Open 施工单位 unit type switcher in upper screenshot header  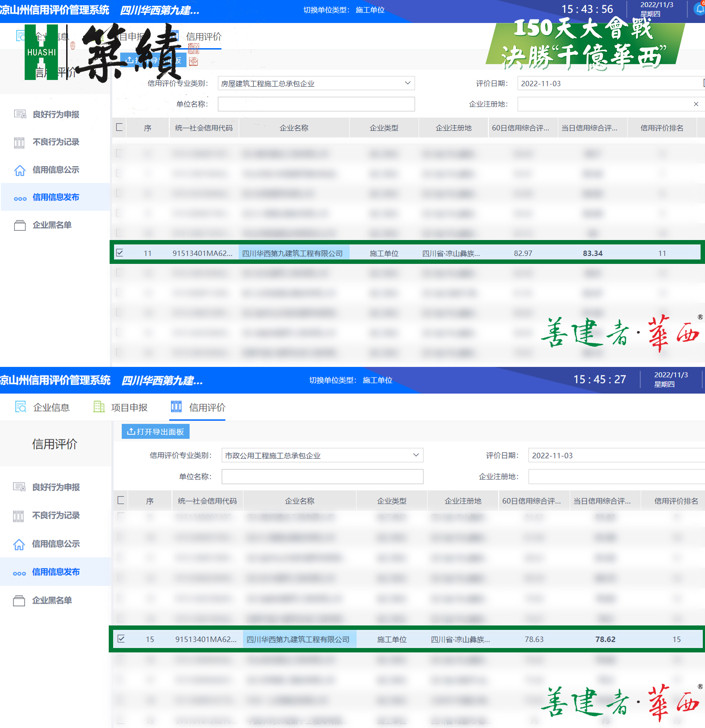pos(370,10)
